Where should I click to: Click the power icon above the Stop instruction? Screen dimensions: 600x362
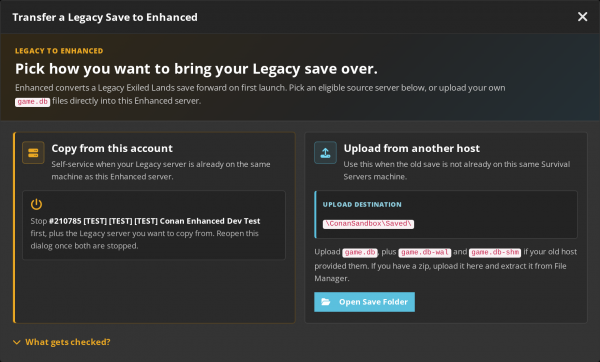pyautogui.click(x=36, y=204)
